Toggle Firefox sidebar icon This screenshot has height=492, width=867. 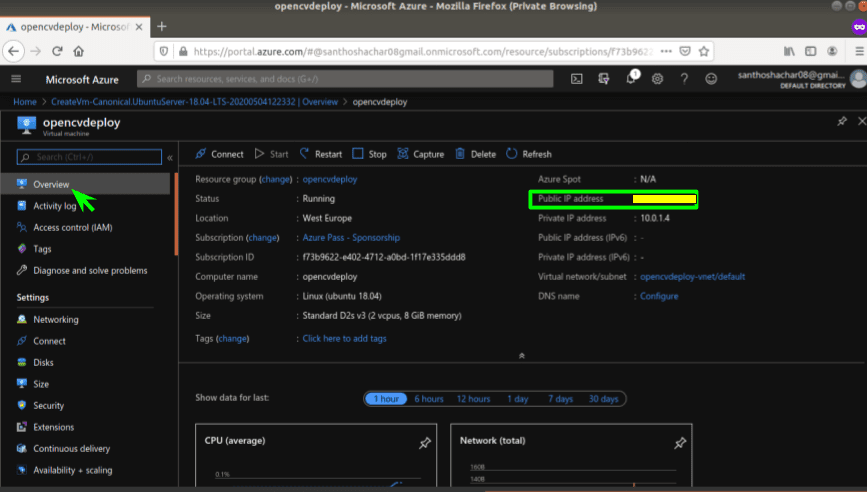(811, 51)
